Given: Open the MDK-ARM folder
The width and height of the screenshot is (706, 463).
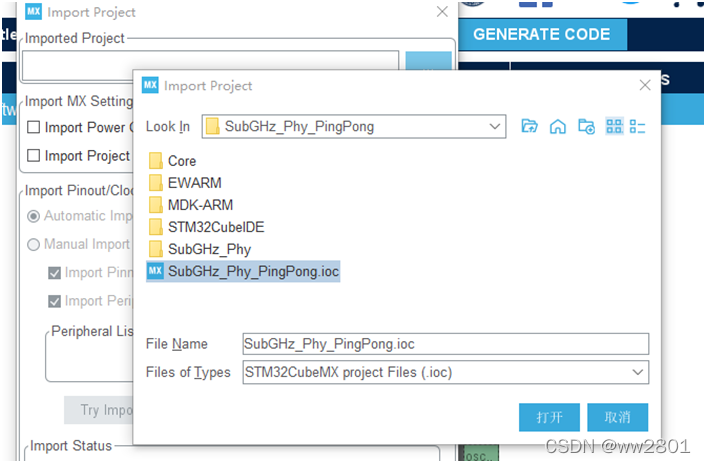Looking at the screenshot, I should [x=191, y=205].
